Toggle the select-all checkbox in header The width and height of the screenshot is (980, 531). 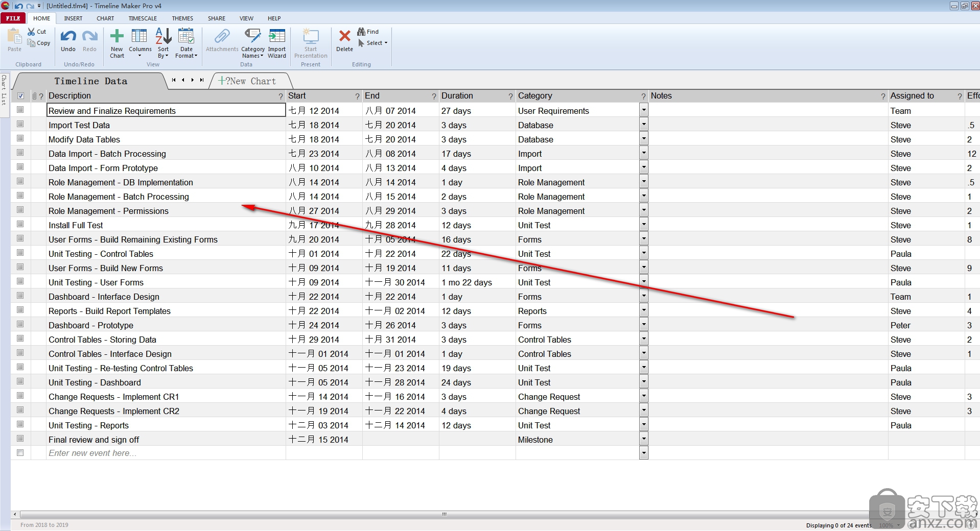(x=20, y=95)
